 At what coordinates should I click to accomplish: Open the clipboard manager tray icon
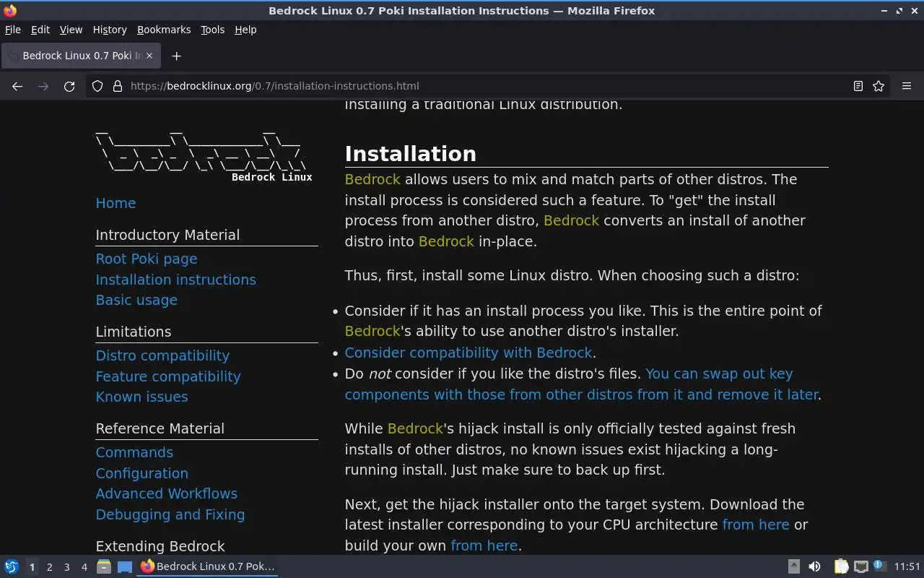pos(841,566)
